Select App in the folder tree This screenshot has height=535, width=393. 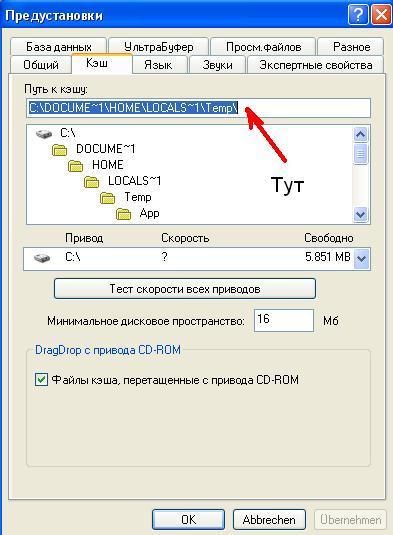pyautogui.click(x=149, y=213)
